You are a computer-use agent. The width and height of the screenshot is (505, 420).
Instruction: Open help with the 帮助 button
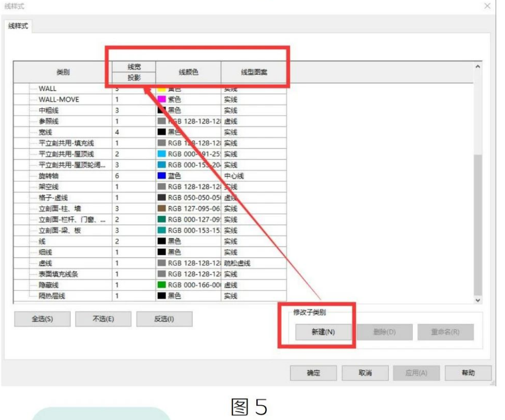[468, 373]
